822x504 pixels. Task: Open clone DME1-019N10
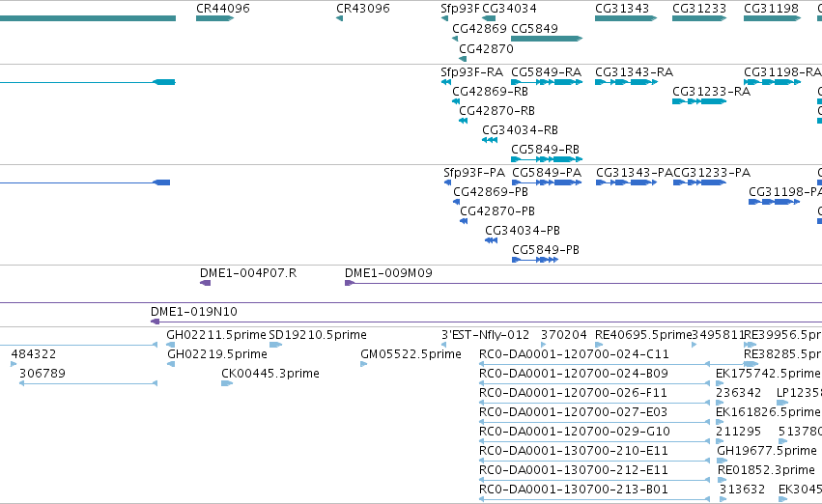coord(194,312)
